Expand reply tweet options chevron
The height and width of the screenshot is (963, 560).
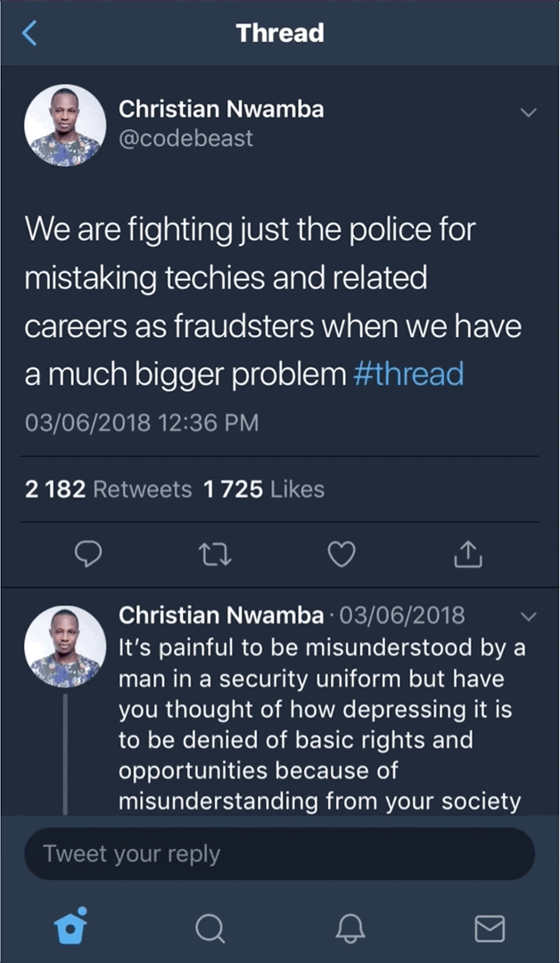(528, 616)
